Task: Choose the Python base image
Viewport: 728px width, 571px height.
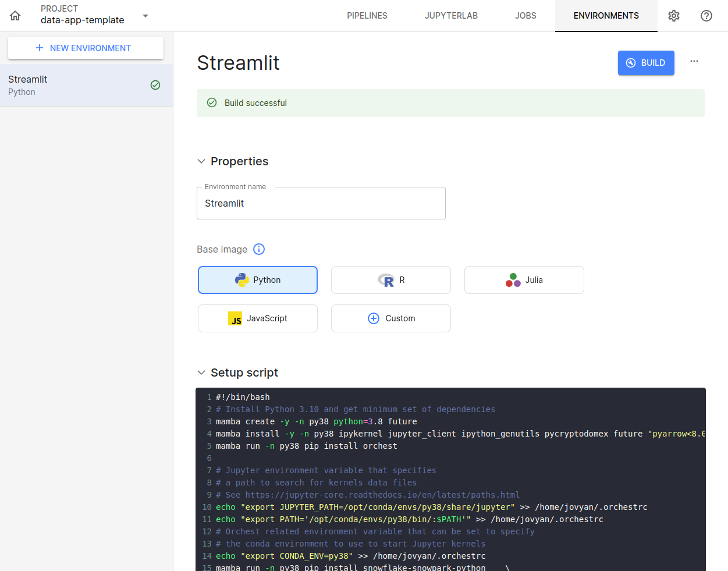Action: (258, 280)
